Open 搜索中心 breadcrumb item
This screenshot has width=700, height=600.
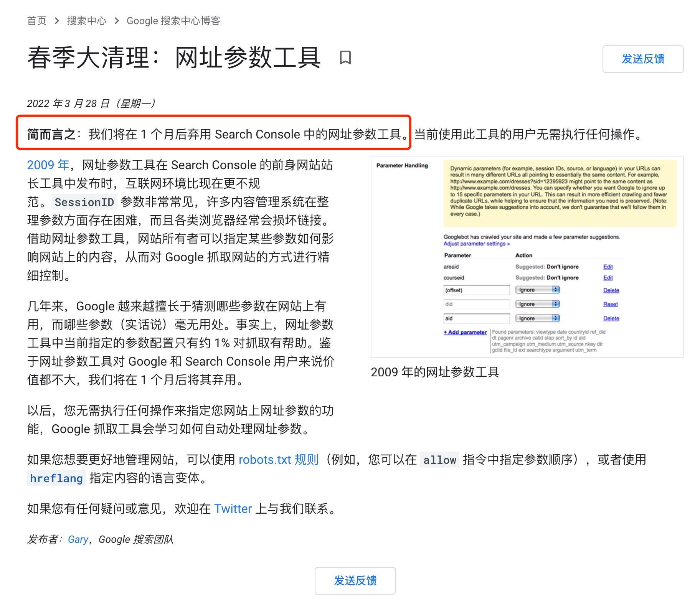pos(86,21)
